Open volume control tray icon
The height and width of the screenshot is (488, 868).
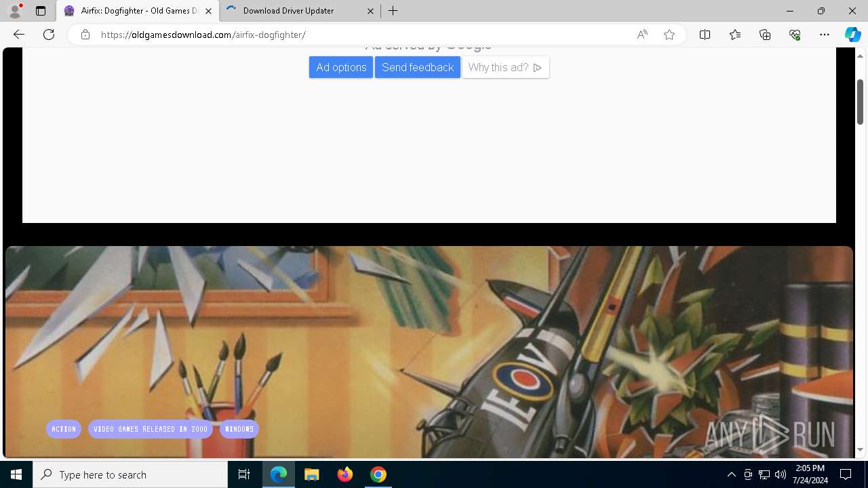[x=781, y=474]
